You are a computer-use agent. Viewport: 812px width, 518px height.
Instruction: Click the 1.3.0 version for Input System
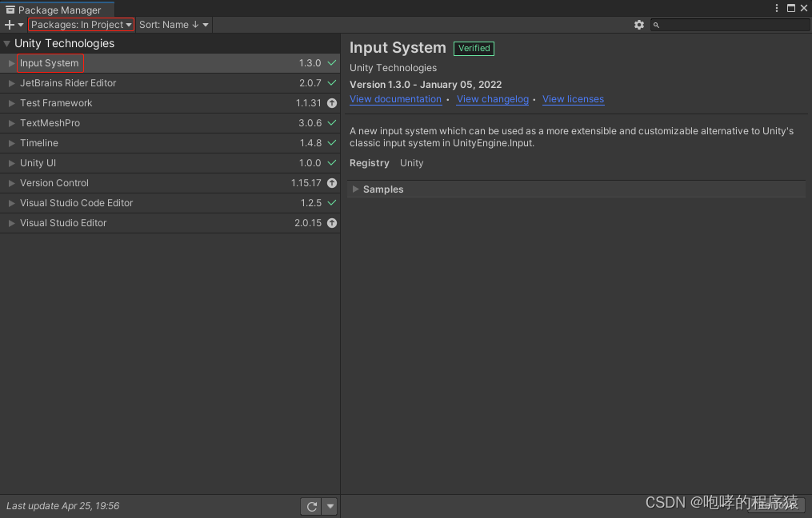[310, 63]
